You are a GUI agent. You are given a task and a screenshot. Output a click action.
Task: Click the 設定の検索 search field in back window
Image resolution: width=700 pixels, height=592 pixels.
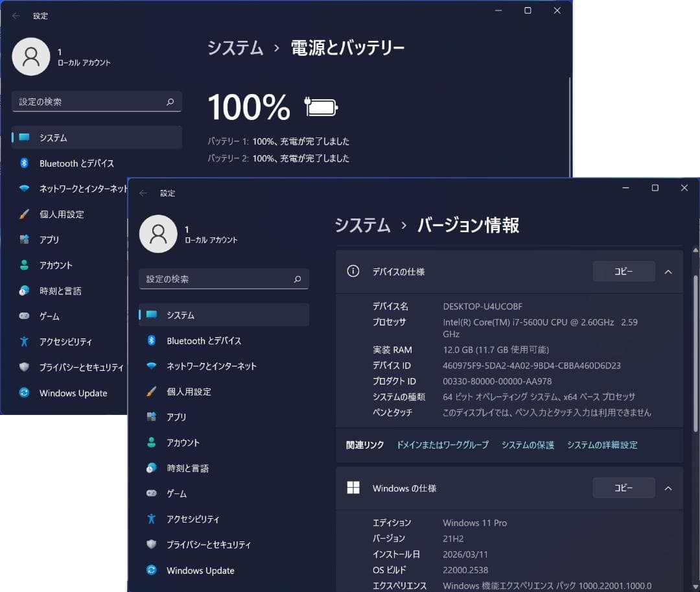click(x=97, y=102)
